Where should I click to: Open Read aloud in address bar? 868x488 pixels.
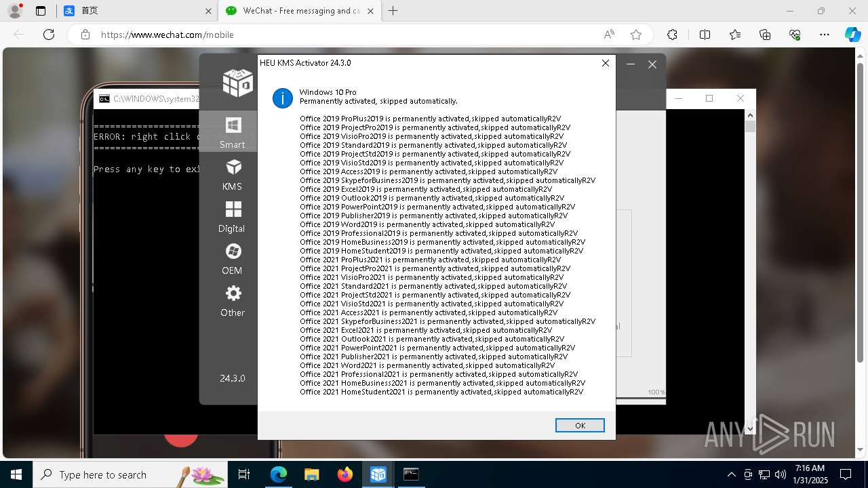609,35
